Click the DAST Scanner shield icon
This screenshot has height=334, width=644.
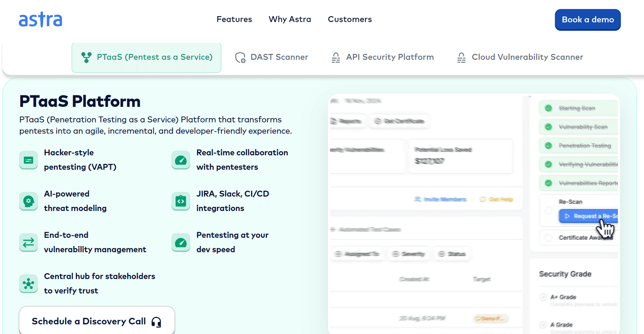click(240, 58)
